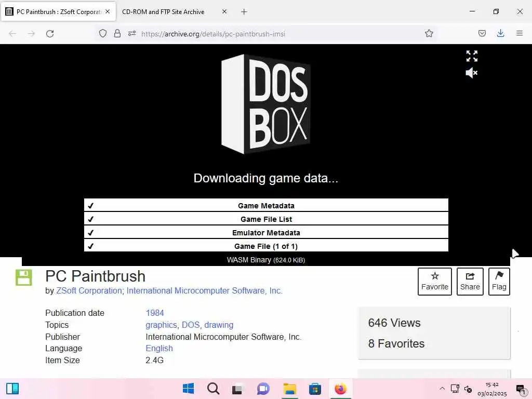Click the PC Paintbrush page title

click(96, 276)
